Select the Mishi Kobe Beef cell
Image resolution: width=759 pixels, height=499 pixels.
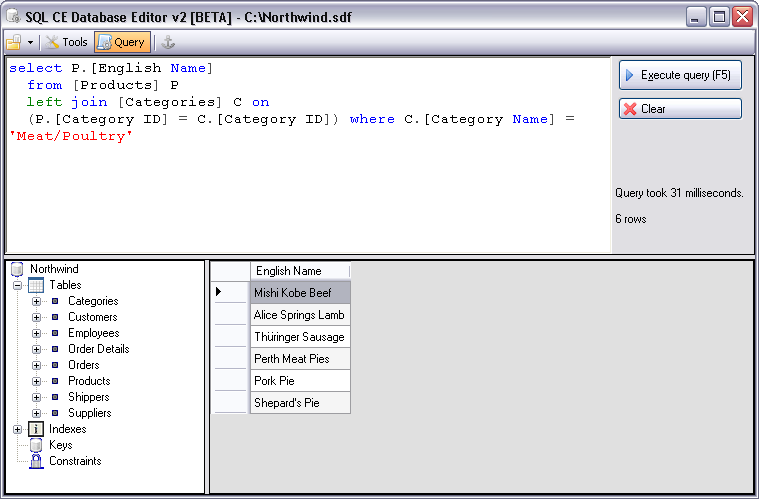[300, 292]
